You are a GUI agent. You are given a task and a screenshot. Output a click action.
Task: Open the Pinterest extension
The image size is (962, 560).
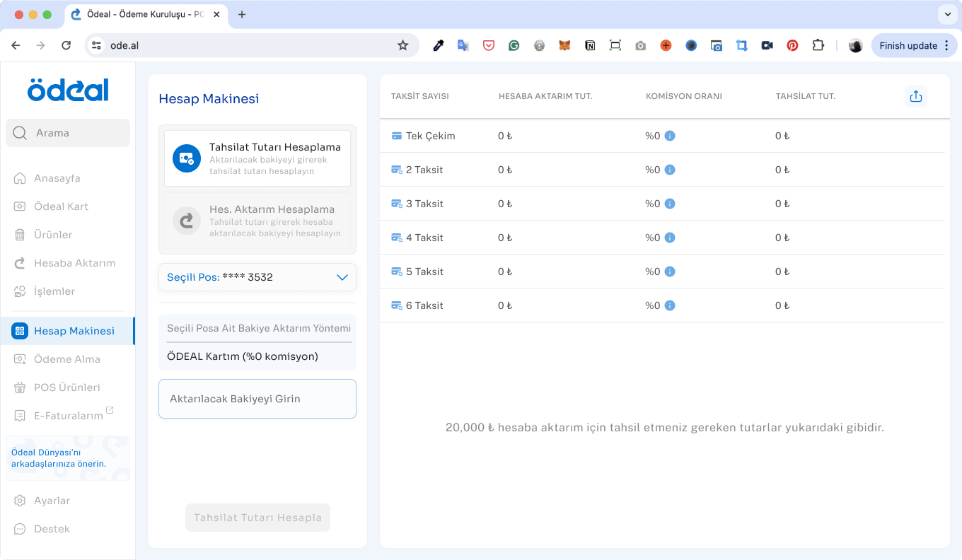(x=792, y=45)
